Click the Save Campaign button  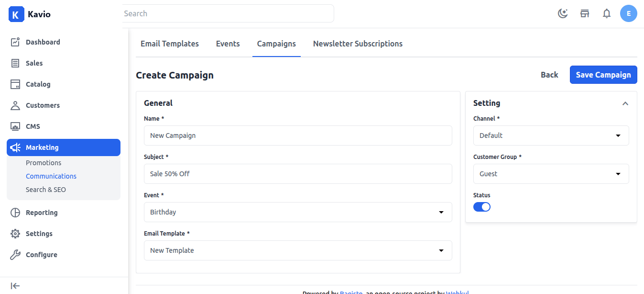603,75
